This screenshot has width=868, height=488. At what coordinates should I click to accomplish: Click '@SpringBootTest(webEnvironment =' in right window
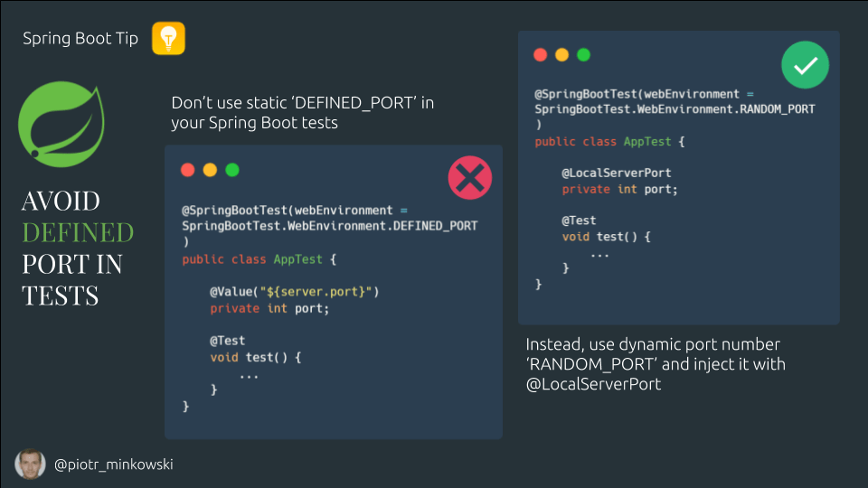coord(644,94)
